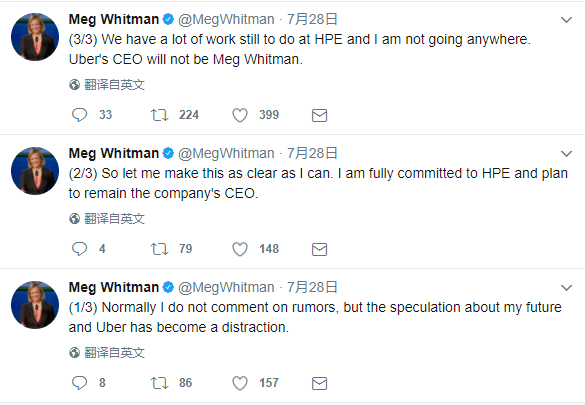
Task: Open the more-options chevron on the (3/3) tweet
Action: pyautogui.click(x=566, y=20)
